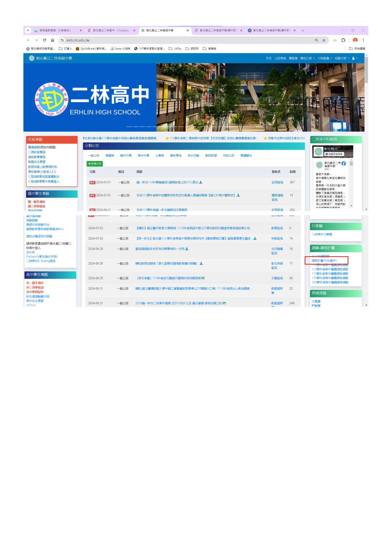Open 檔案庫 from the navbar
Image resolution: width=392 pixels, height=555 pixels.
293,58
